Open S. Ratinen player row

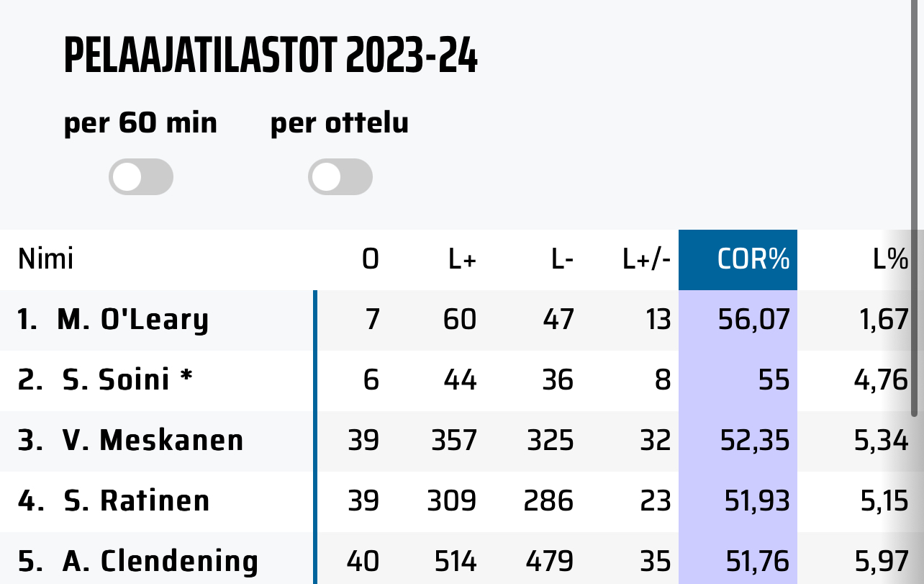click(136, 501)
